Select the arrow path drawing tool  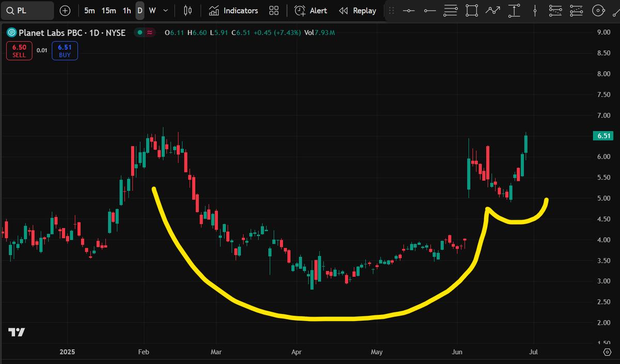(493, 10)
